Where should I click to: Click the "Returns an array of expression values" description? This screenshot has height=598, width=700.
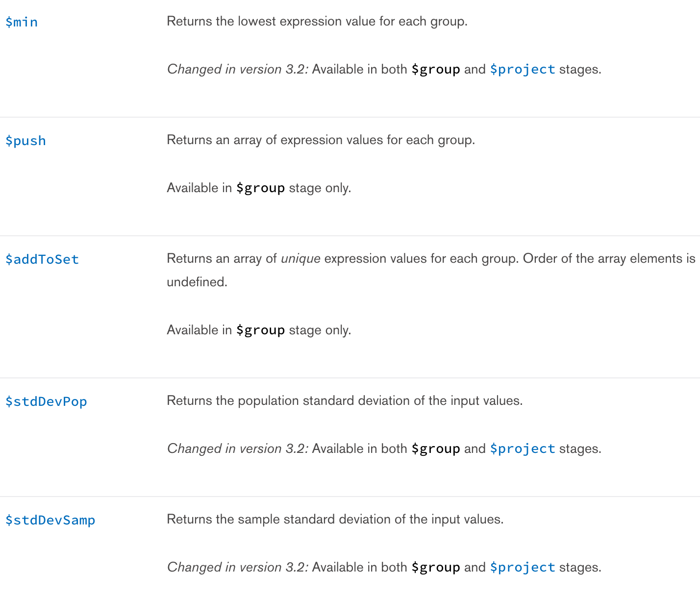coord(321,140)
